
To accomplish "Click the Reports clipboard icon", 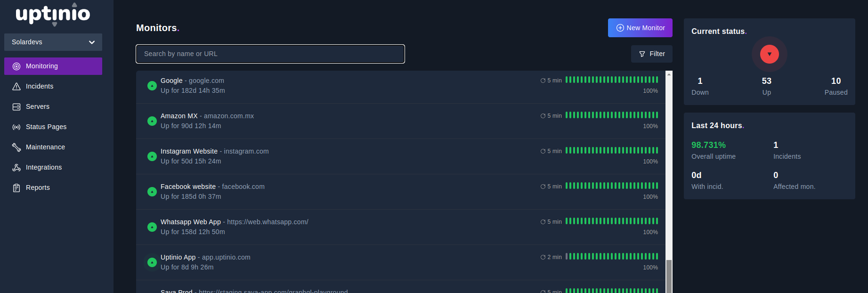I will (16, 188).
